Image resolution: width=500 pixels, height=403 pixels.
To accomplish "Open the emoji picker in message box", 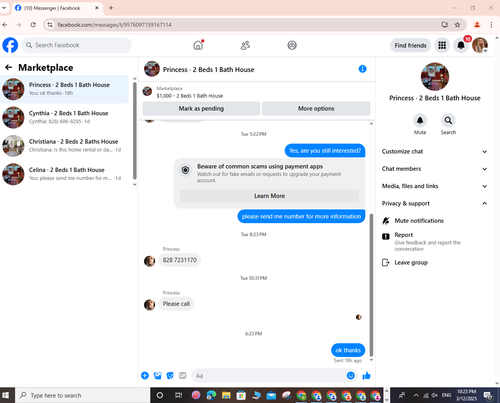I will [x=351, y=376].
